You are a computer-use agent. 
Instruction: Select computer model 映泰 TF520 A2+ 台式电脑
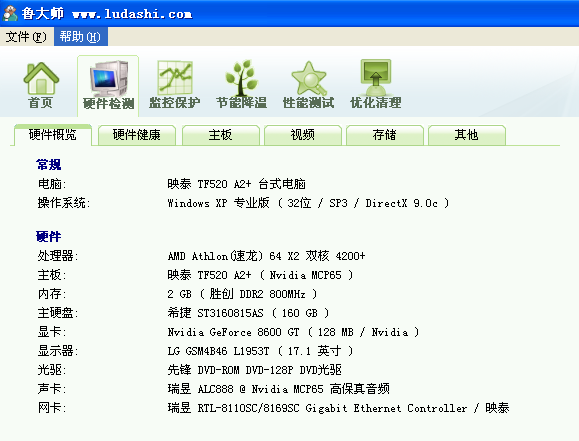(237, 184)
